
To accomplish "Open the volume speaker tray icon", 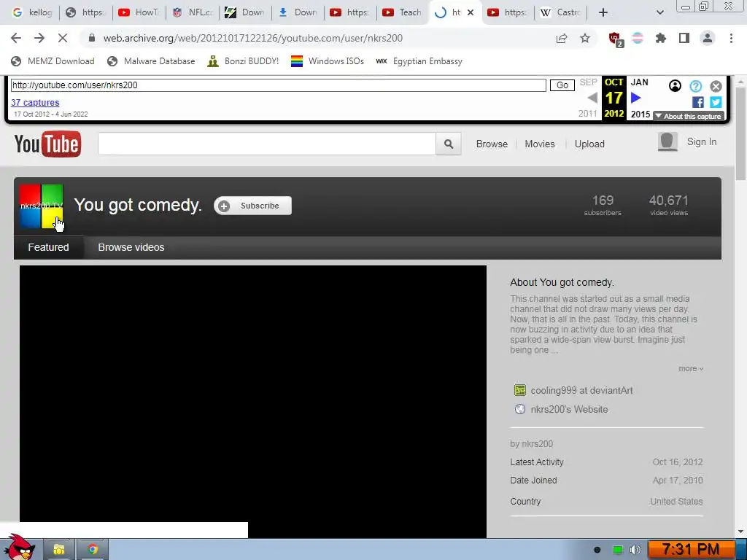I will [635, 550].
